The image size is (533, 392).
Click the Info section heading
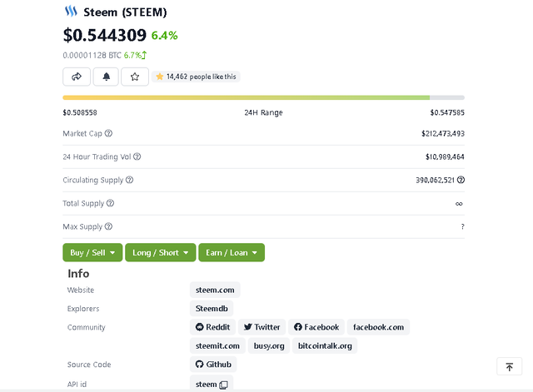coord(78,274)
